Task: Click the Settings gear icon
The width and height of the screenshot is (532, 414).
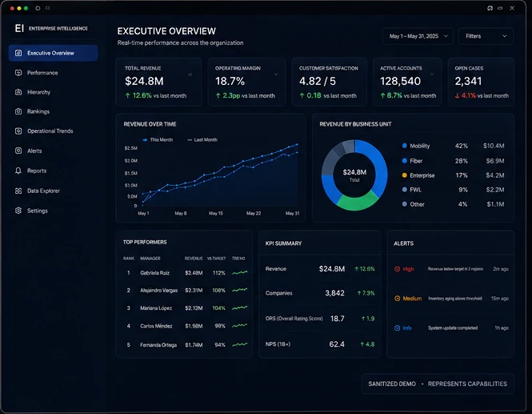Action: pyautogui.click(x=18, y=211)
